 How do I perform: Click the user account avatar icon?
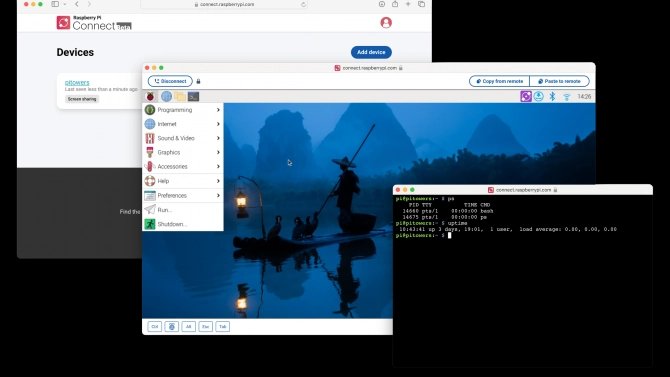coord(386,22)
